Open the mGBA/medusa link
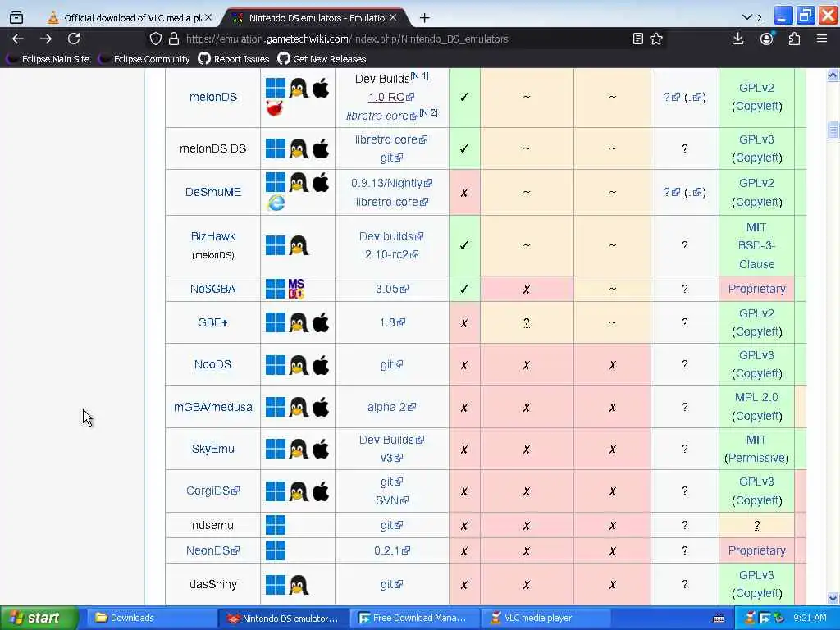Screen dimensions: 840x630 click(212, 407)
